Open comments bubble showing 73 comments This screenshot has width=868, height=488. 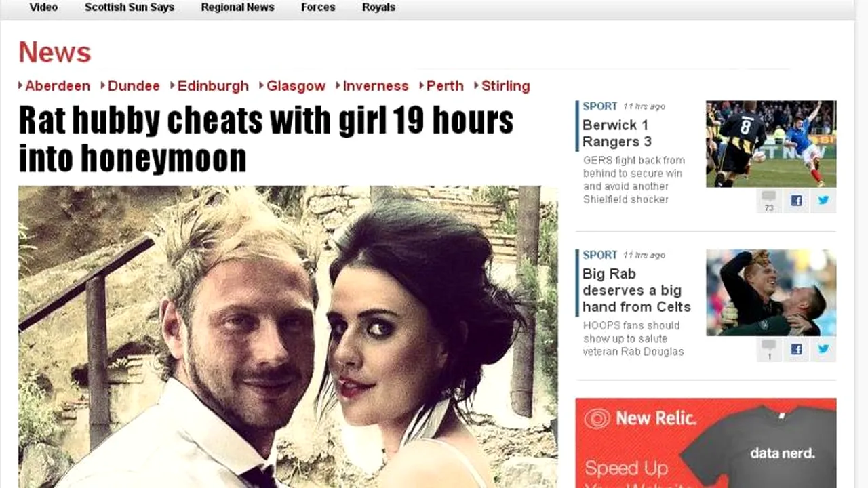coord(769,201)
